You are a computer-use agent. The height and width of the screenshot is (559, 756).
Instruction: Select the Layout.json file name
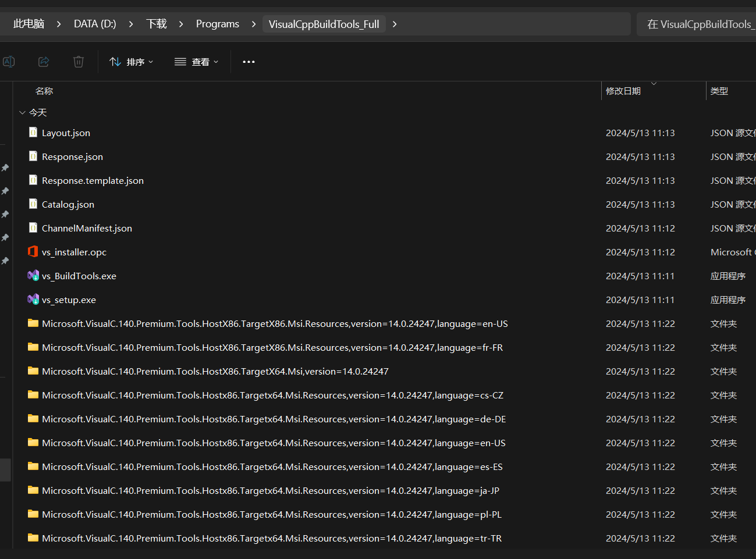[x=66, y=133]
